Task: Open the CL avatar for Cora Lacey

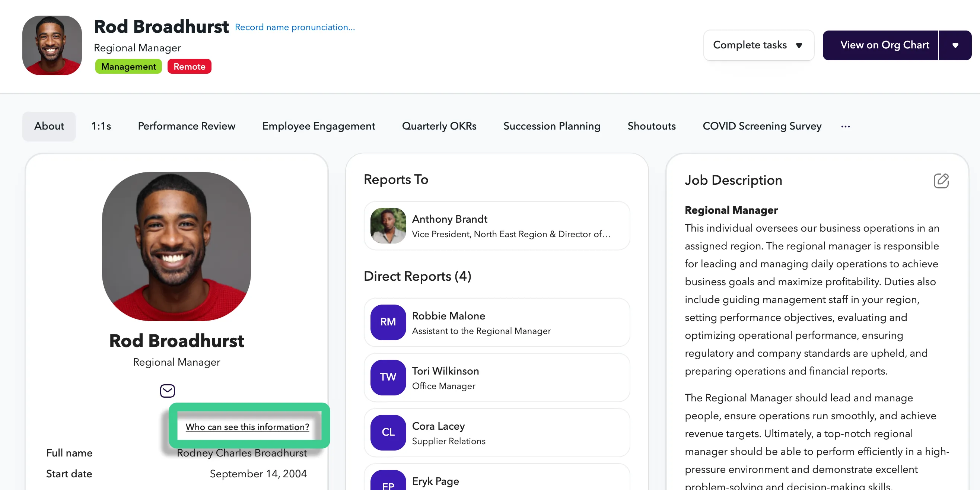Action: tap(388, 433)
